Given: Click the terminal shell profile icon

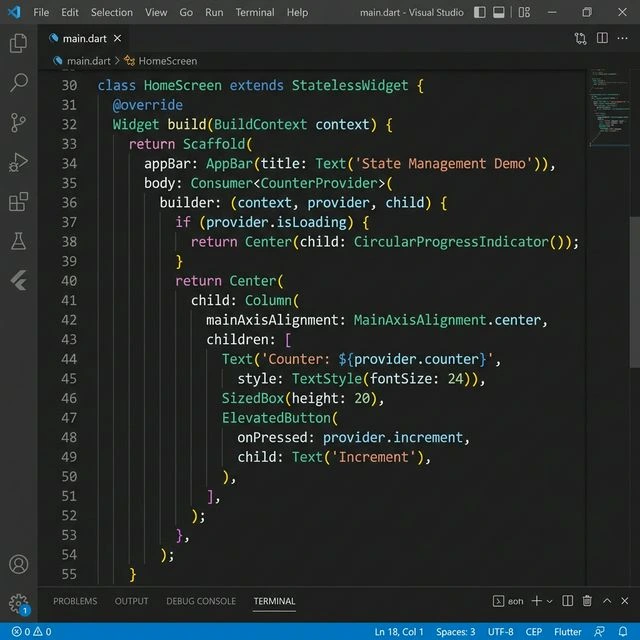Looking at the screenshot, I should tap(499, 601).
